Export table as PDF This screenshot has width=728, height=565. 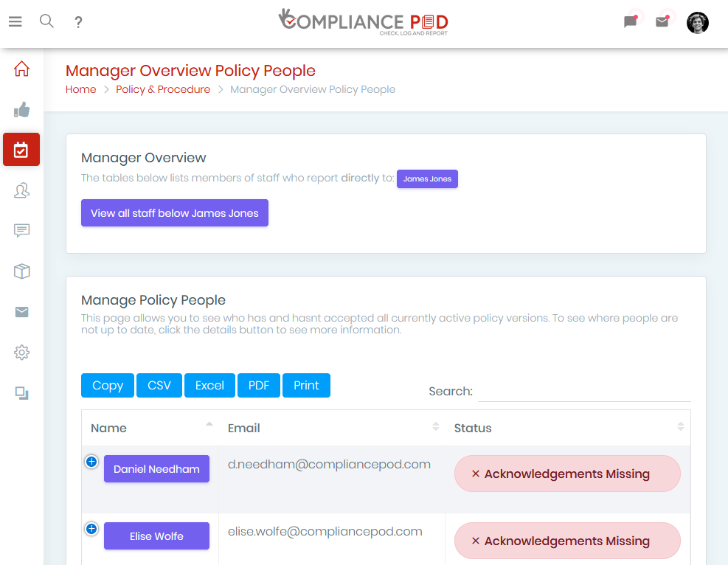[x=259, y=385]
